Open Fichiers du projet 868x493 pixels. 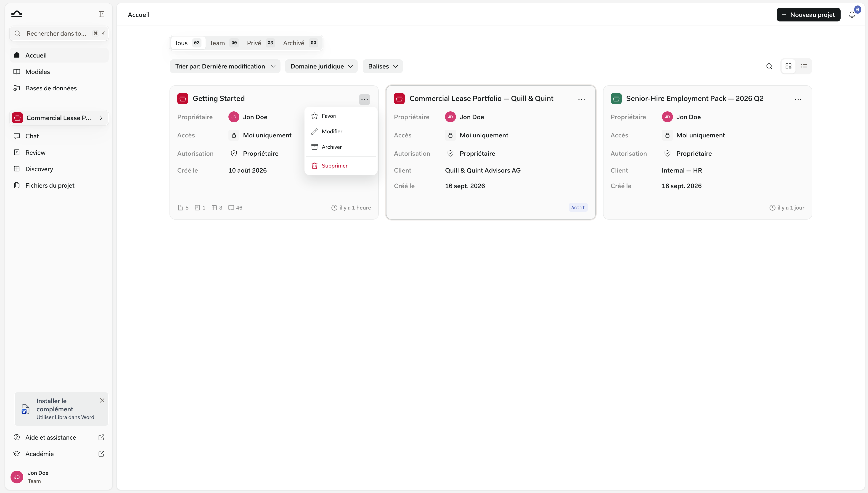tap(59, 186)
